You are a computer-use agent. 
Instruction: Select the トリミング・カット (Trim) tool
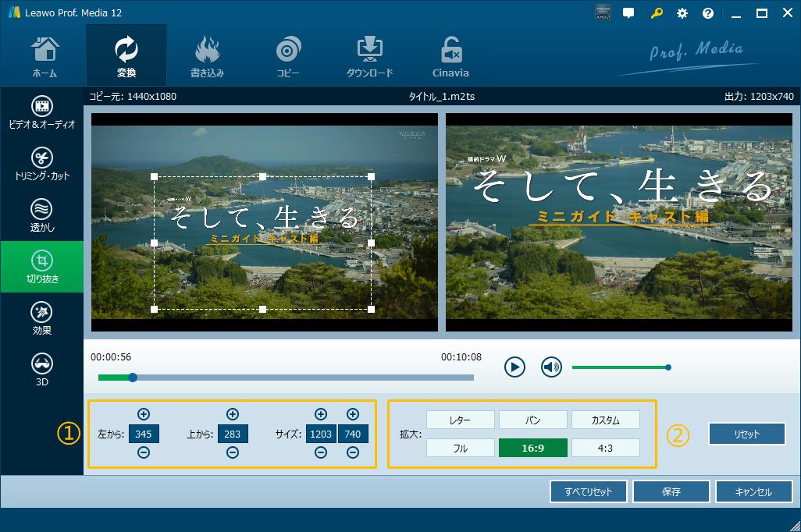(42, 164)
